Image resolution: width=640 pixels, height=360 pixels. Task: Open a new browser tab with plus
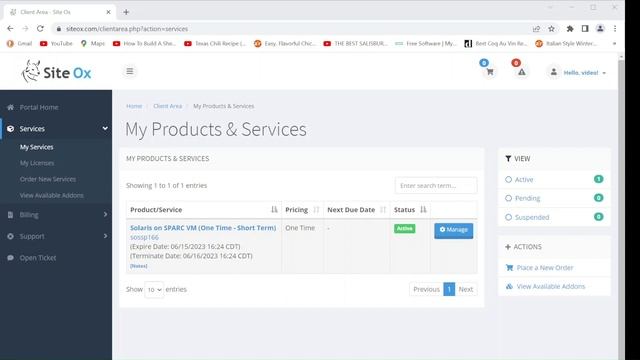click(126, 12)
